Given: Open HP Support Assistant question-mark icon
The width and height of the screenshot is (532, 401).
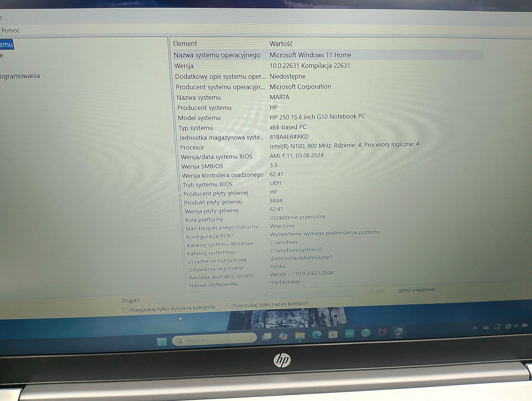Looking at the screenshot, I should (366, 333).
